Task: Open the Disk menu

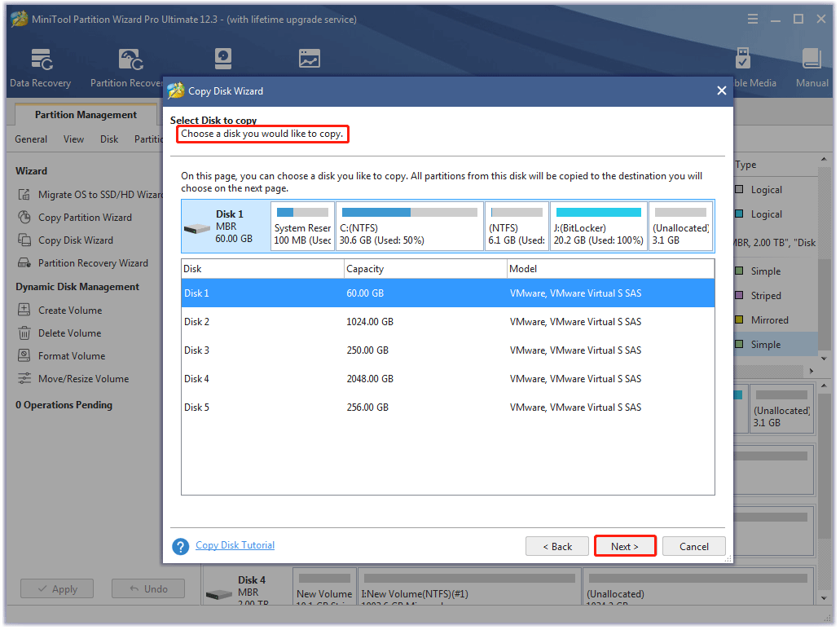Action: point(109,139)
